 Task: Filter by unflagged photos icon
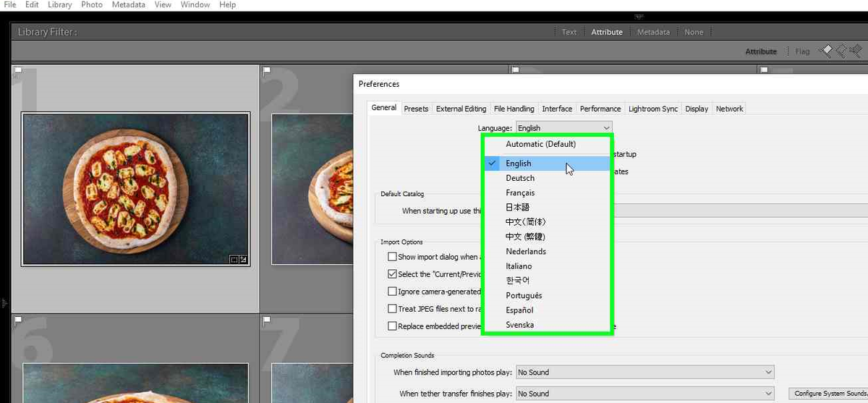pos(841,51)
